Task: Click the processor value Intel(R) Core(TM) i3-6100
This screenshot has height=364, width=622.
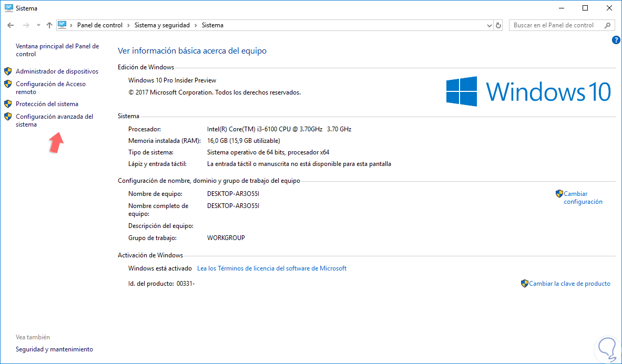Action: click(x=279, y=129)
